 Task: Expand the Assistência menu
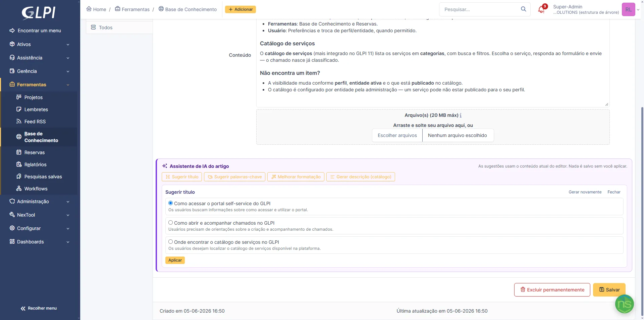pos(40,58)
